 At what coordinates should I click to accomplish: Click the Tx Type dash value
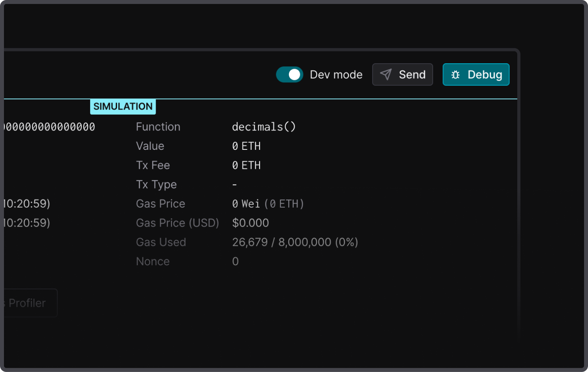[234, 185]
